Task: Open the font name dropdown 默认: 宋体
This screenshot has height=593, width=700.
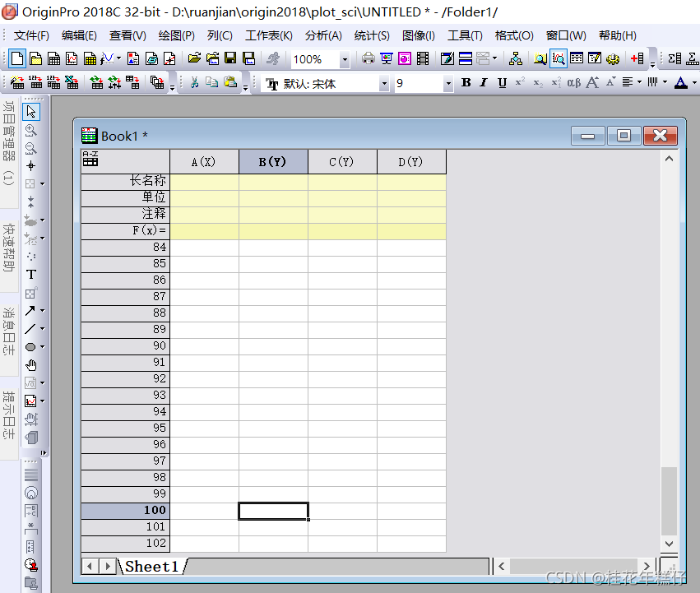Action: [x=384, y=84]
